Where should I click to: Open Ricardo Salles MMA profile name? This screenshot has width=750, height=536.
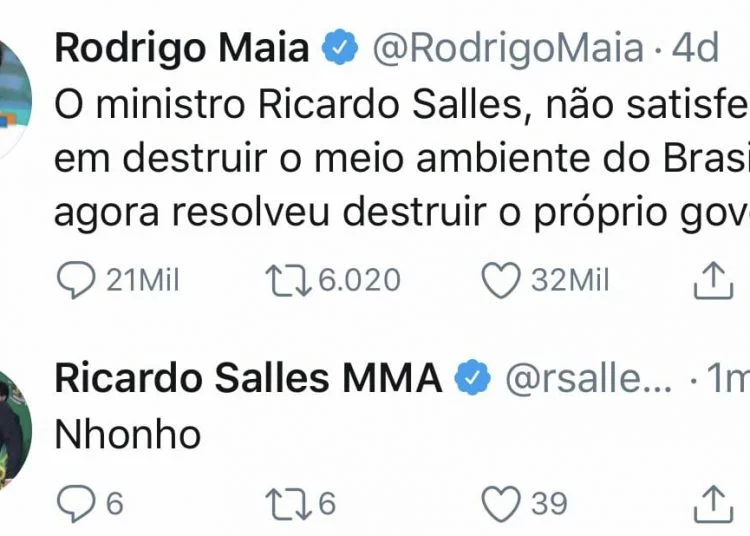coord(248,378)
